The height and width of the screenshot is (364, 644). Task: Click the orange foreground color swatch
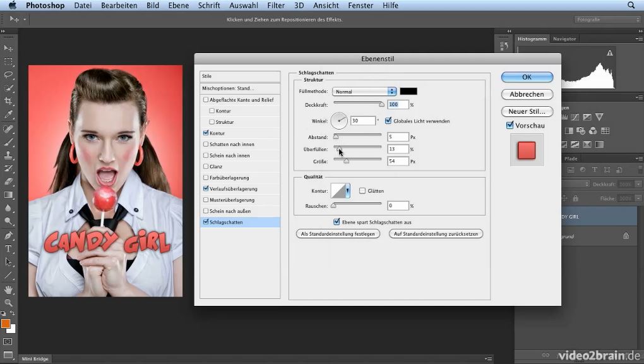5,324
